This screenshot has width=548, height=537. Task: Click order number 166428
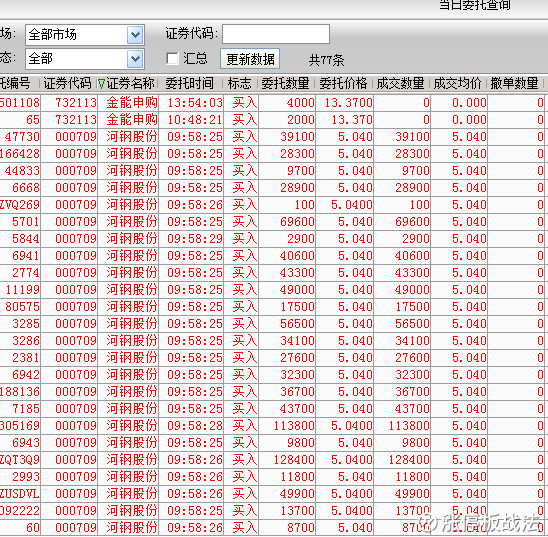coord(20,154)
